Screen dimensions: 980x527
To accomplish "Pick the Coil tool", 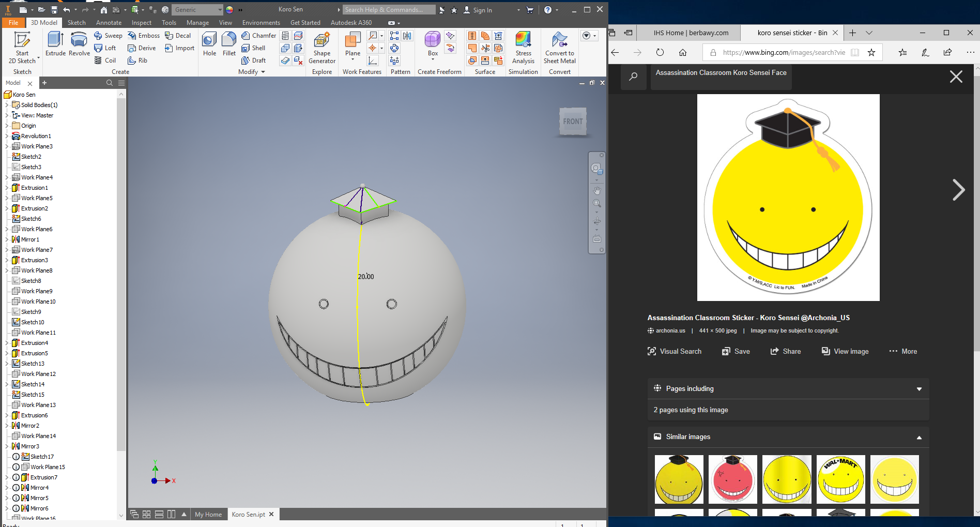I will (105, 61).
